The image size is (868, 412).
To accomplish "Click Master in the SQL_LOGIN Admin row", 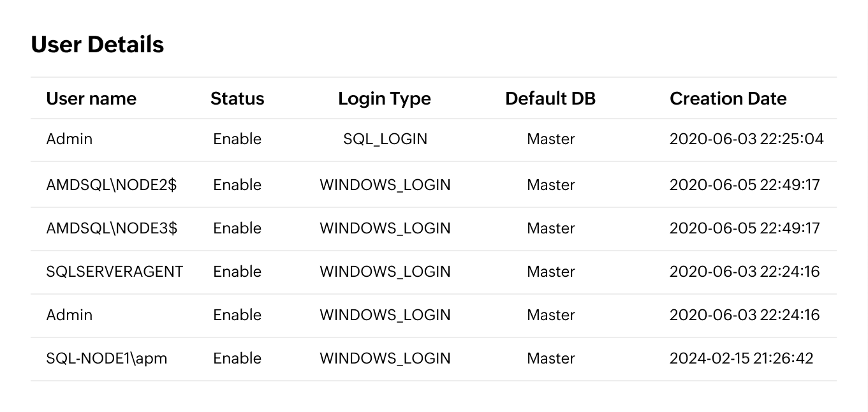I will click(x=551, y=139).
